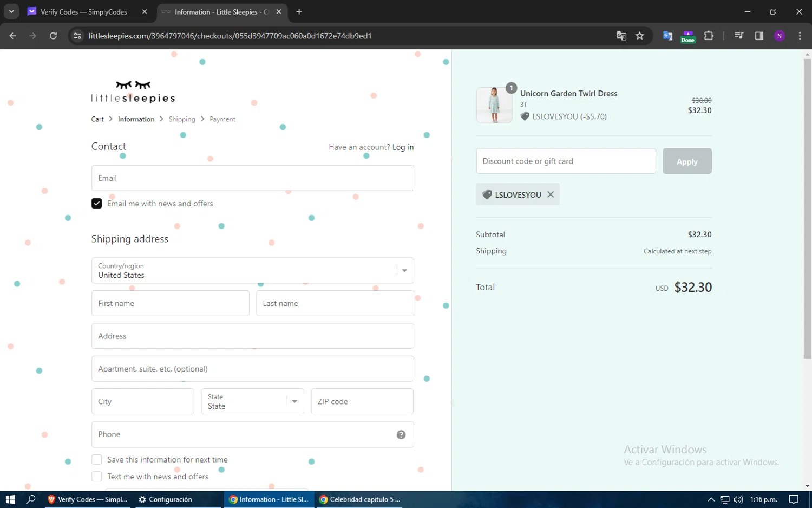The image size is (812, 508).
Task: Check Text me with news and offers
Action: 97,477
